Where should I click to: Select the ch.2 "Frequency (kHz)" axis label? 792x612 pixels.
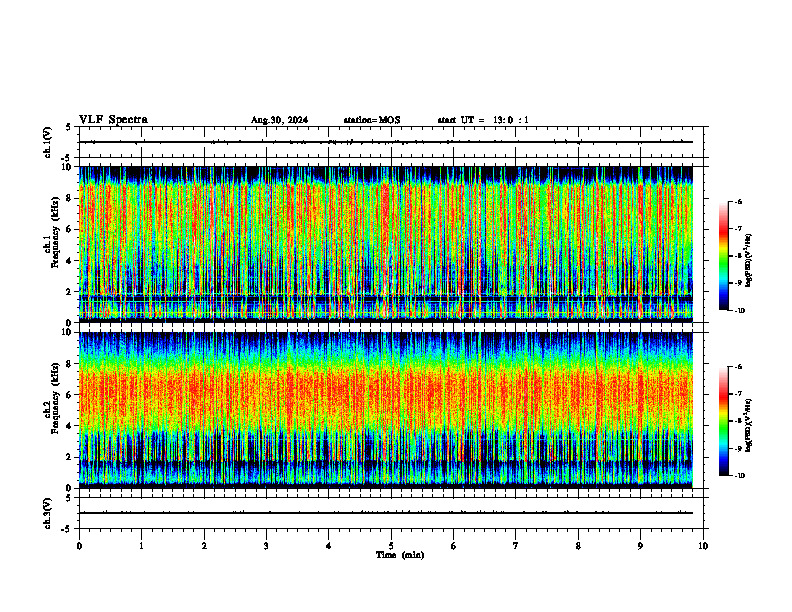pyautogui.click(x=55, y=398)
